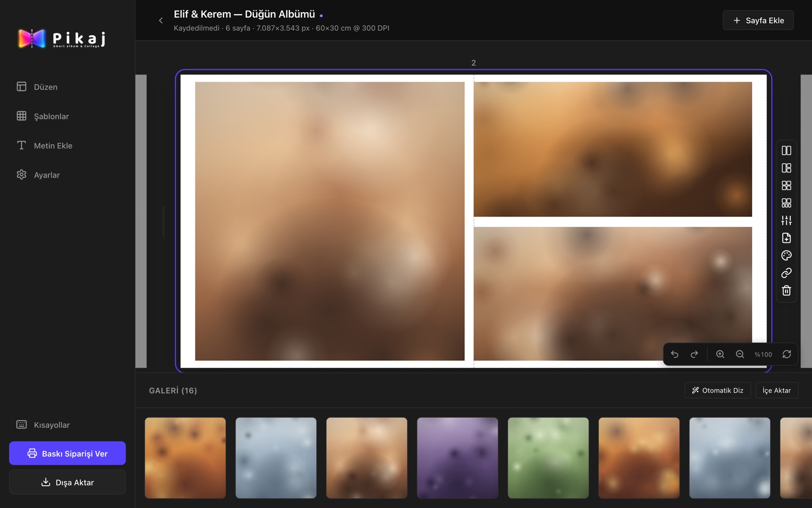Pick the sixth gallery thumbnail, orange-brown
This screenshot has height=508, width=812.
point(639,458)
